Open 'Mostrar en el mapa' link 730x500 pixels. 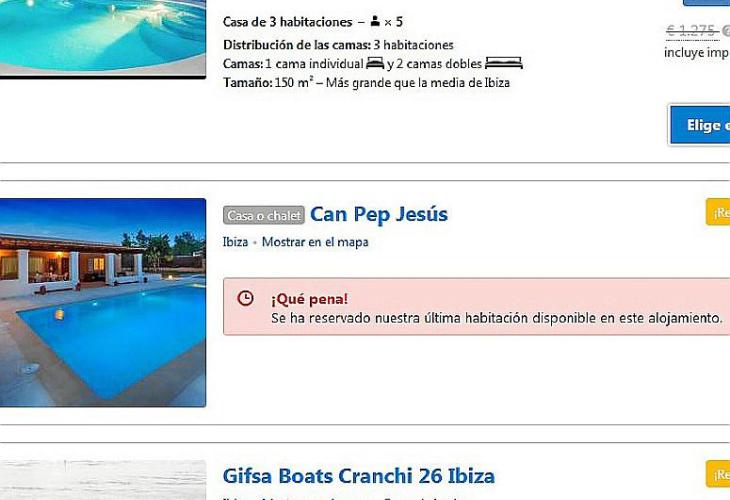[315, 242]
